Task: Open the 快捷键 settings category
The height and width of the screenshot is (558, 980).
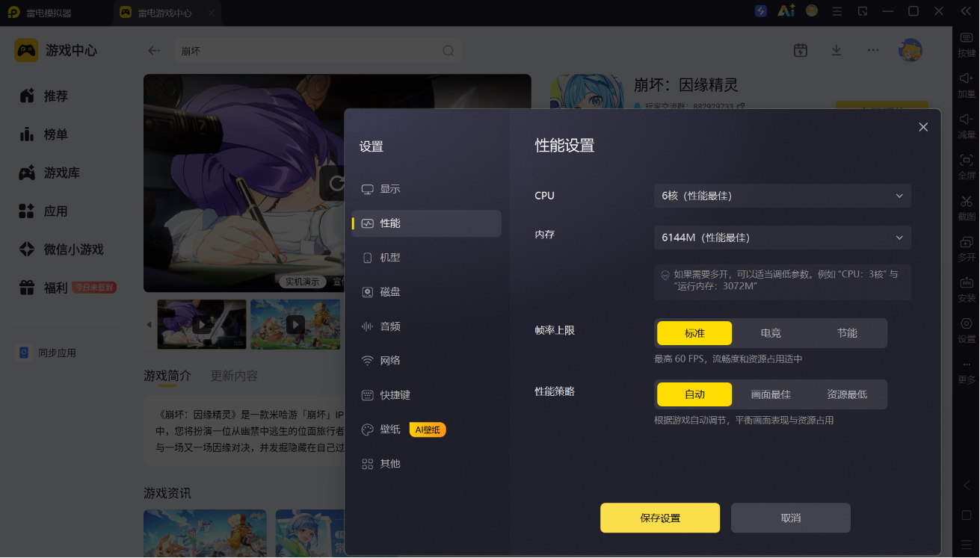Action: click(426, 395)
